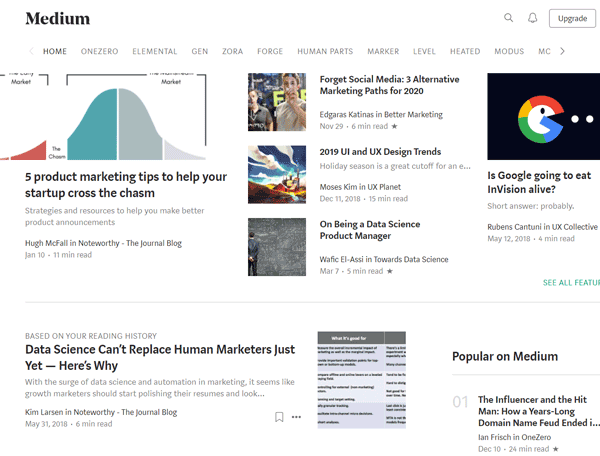Viewport: 600px width, 456px height.
Task: Open 'Data Science Can't Replace Human Marketers' article
Action: (x=160, y=357)
